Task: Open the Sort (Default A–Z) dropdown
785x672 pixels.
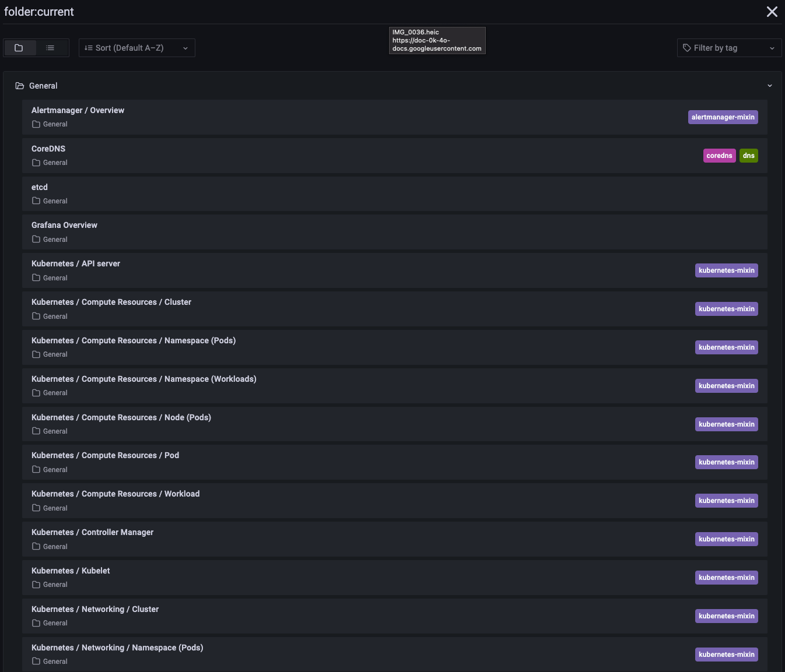Action: pos(136,48)
